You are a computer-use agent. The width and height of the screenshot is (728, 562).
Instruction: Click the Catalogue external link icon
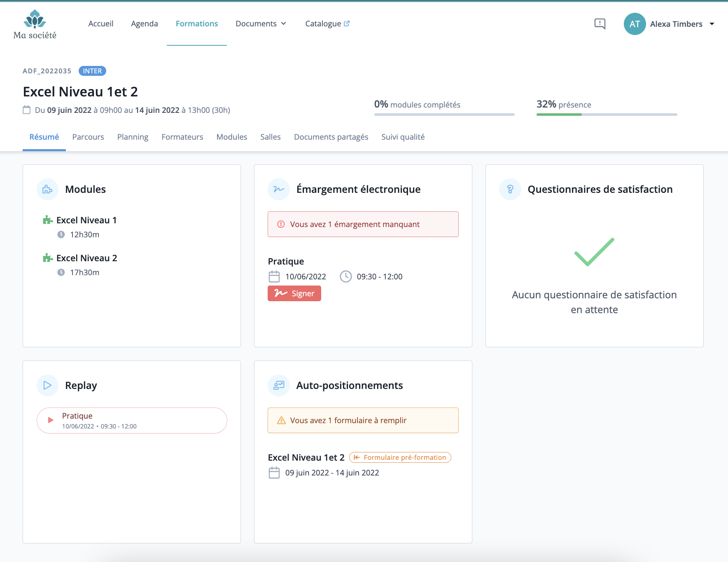click(347, 23)
